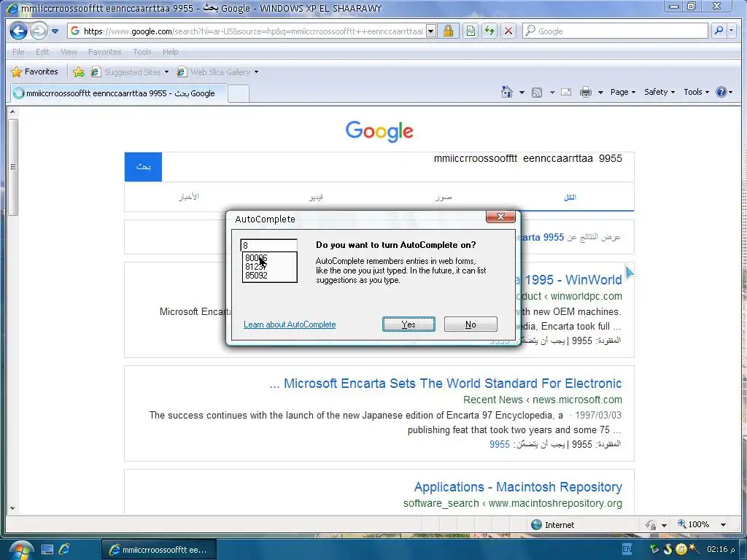Click the vertical scrollbar down arrow
Screen dimensions: 747x560
click(13, 508)
